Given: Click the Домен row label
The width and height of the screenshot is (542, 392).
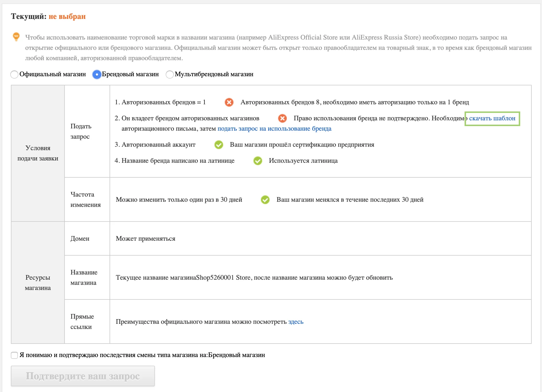Looking at the screenshot, I should pyautogui.click(x=80, y=239).
